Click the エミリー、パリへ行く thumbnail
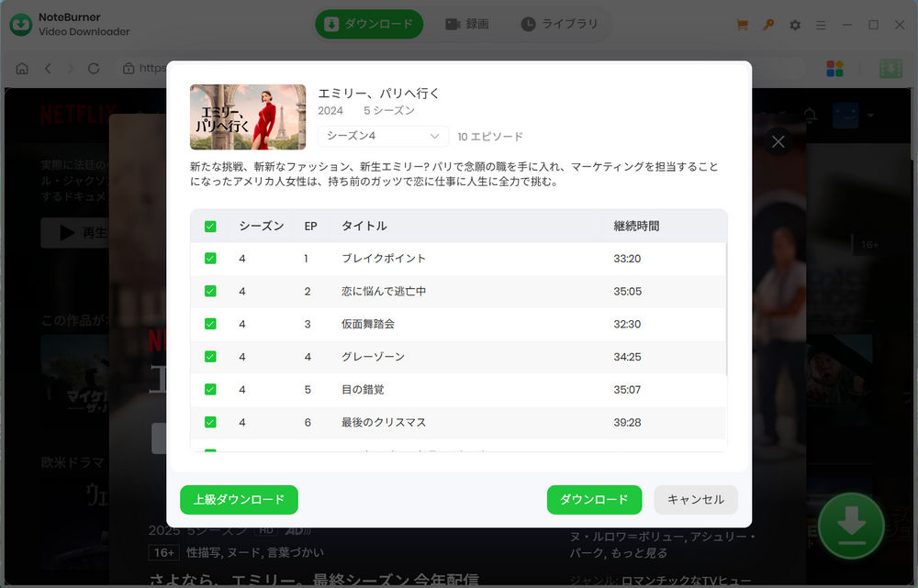 point(248,117)
